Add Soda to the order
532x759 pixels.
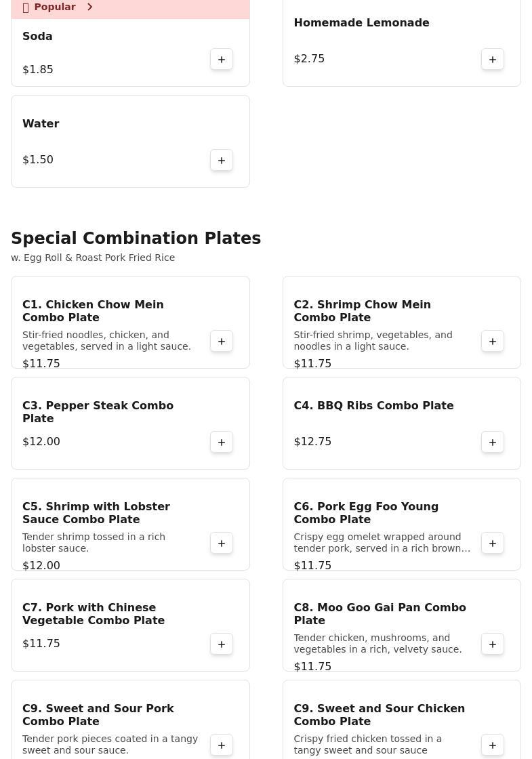[x=222, y=60]
